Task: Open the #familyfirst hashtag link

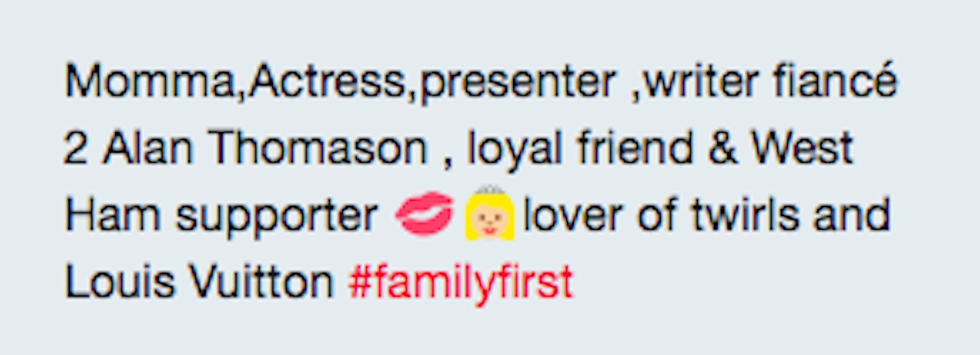Action: tap(461, 283)
